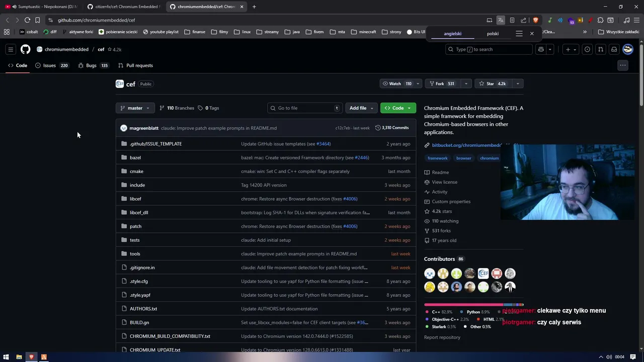
Task: Open the Bugs repository tab
Action: pyautogui.click(x=93, y=65)
